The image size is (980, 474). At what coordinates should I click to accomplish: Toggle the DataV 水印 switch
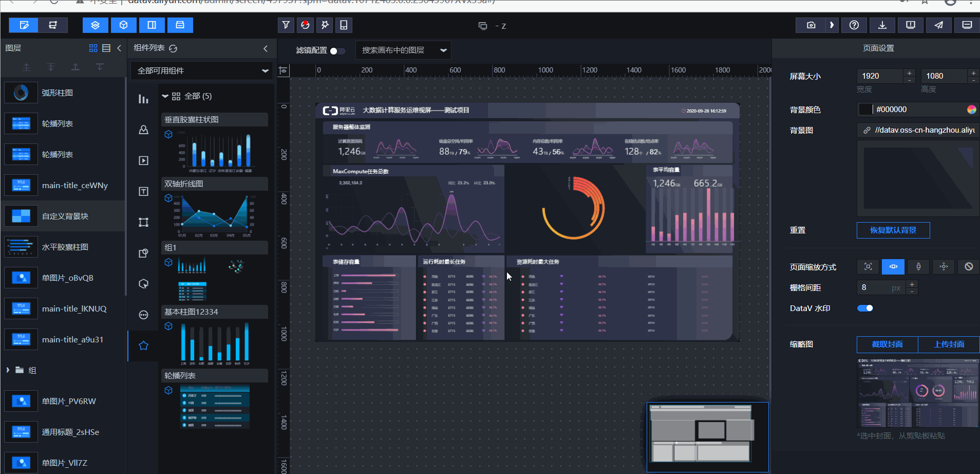tap(865, 308)
